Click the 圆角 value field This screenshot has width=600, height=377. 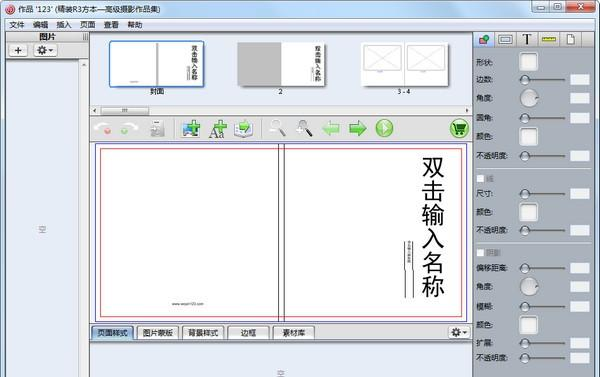tap(580, 118)
